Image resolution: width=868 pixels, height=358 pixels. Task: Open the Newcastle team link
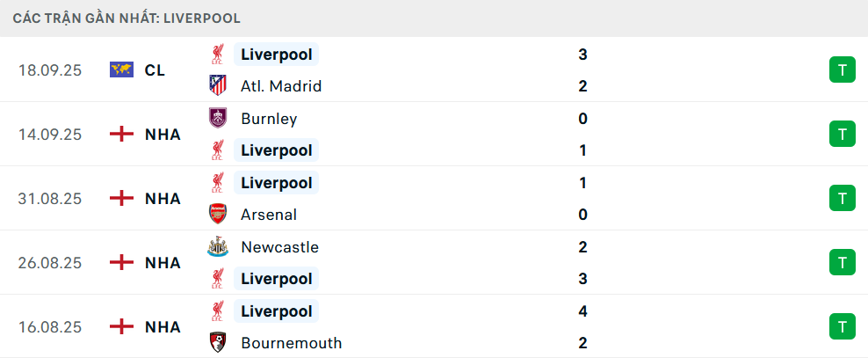[x=279, y=247]
